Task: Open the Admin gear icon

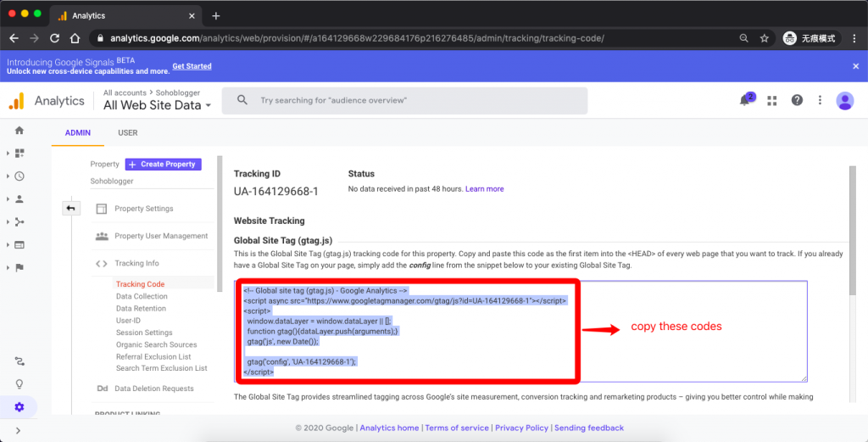Action: coord(19,407)
